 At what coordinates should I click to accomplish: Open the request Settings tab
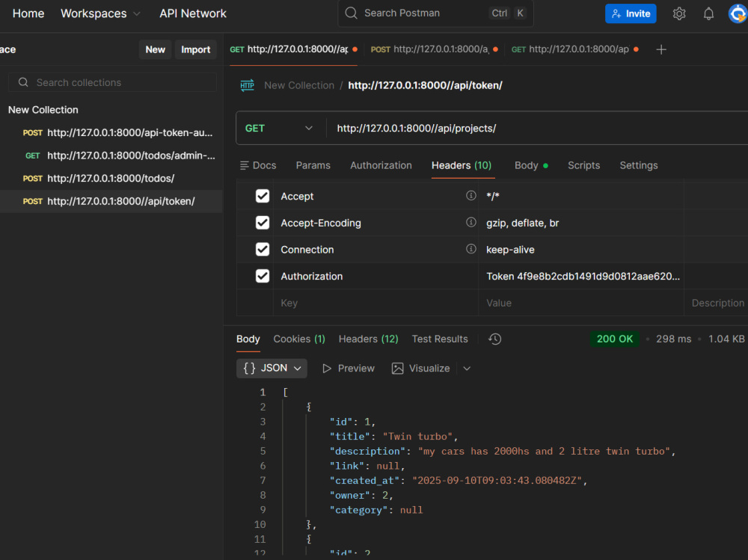(638, 165)
